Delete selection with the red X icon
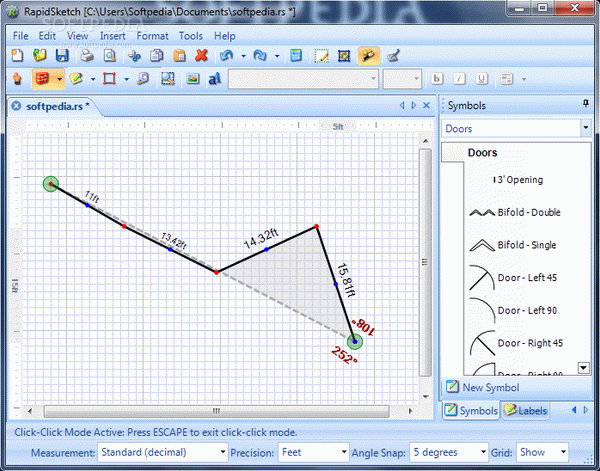600x471 pixels. [201, 56]
